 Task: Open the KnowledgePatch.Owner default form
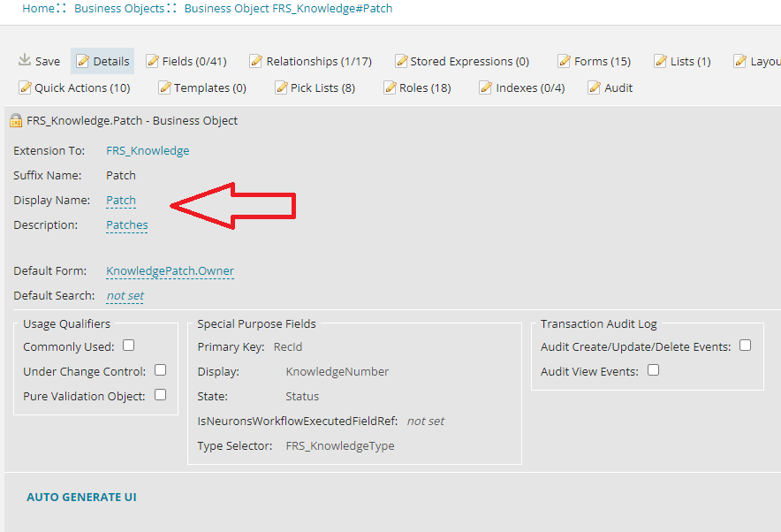point(169,271)
